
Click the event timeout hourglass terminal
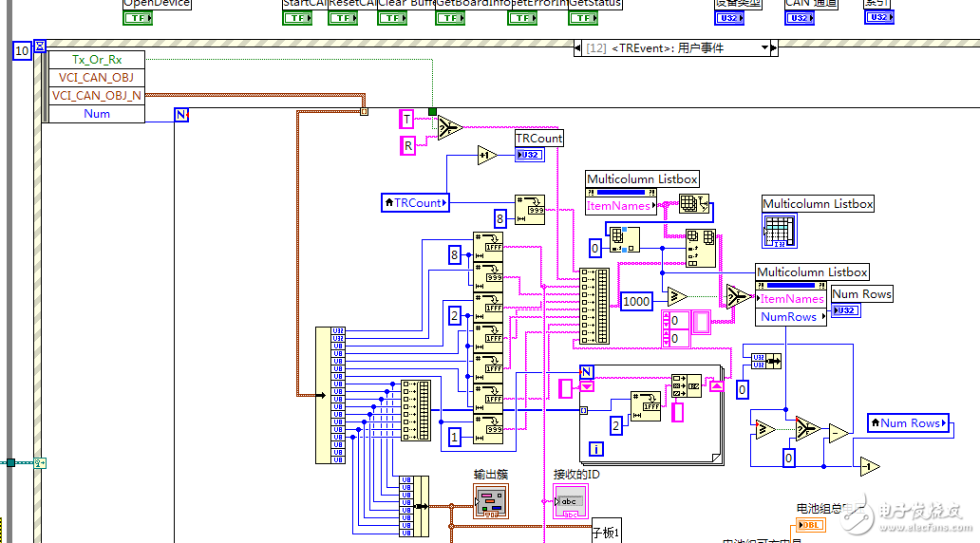[x=39, y=46]
